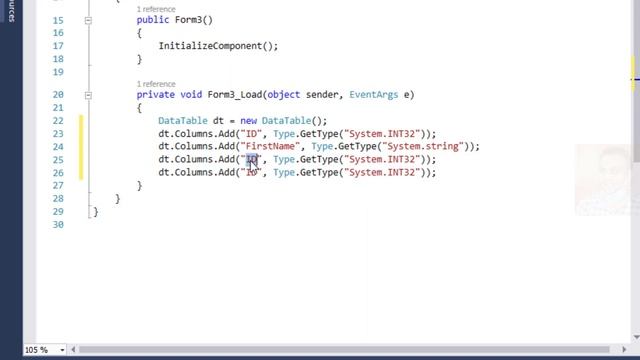This screenshot has height=360, width=640.
Task: Click "FirstName" string on line 24
Action: click(270, 146)
